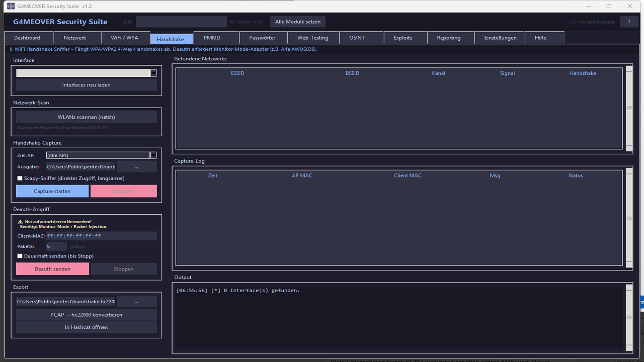Click Alle Module setzen button
This screenshot has width=644, height=362.
tap(298, 22)
